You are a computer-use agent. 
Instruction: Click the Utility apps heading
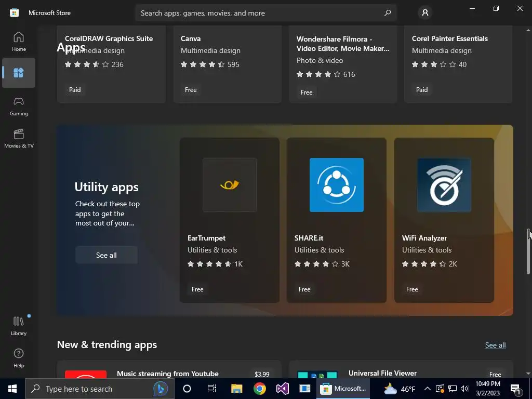pyautogui.click(x=107, y=187)
